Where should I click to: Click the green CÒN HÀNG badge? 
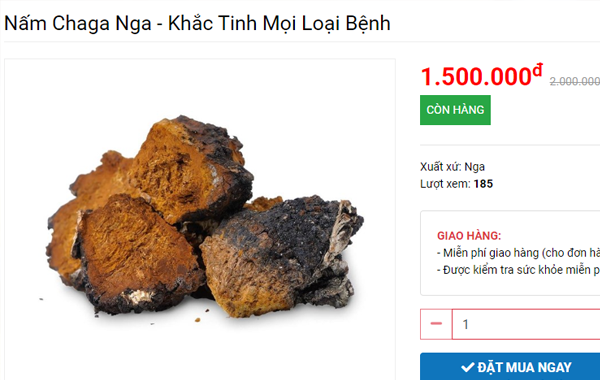point(455,110)
